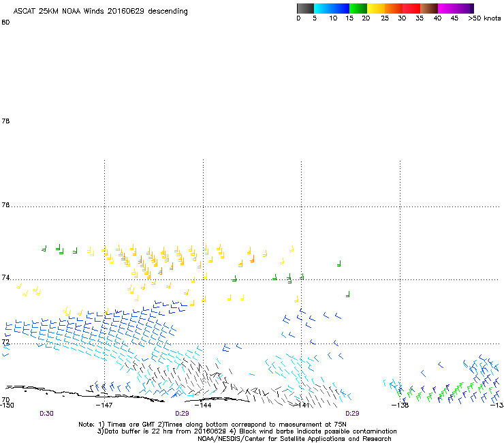Viewport: 504px width, 443px height.
Task: Click the orange 25-30 knots legend segment
Action: (394, 8)
